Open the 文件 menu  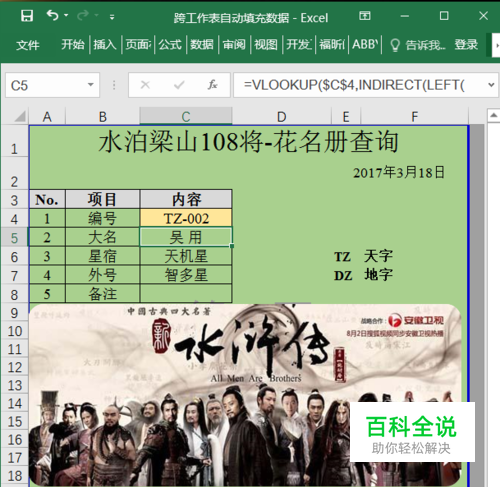tap(28, 45)
